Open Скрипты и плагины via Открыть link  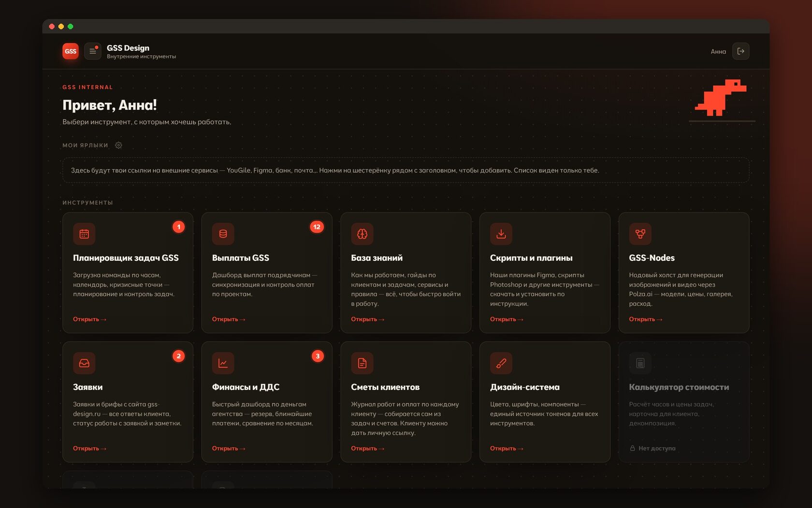pyautogui.click(x=507, y=319)
